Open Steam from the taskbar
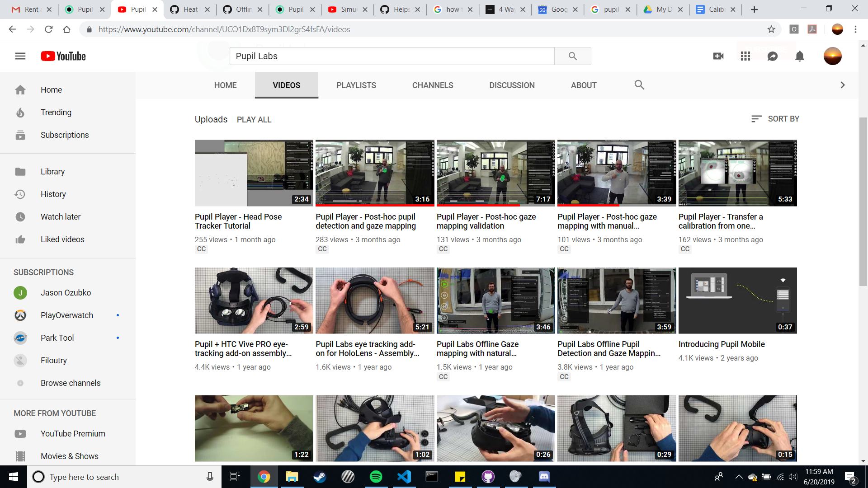This screenshot has height=488, width=868. 320,477
